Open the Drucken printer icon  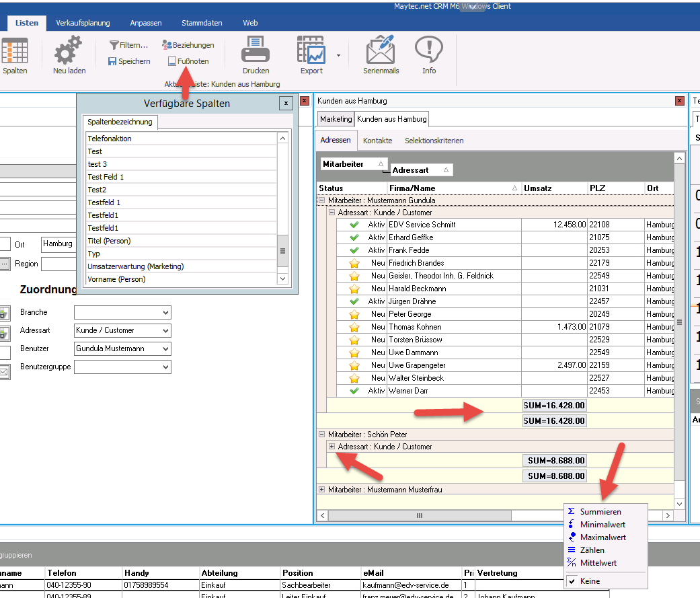tap(256, 50)
